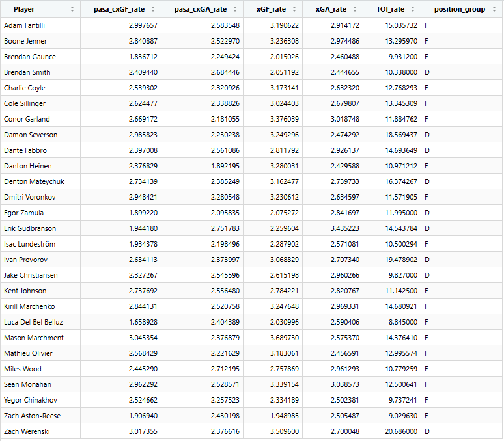Sort by pasa_cxGA_rate column arrows
Viewport: 504px width, 441px height.
click(235, 9)
